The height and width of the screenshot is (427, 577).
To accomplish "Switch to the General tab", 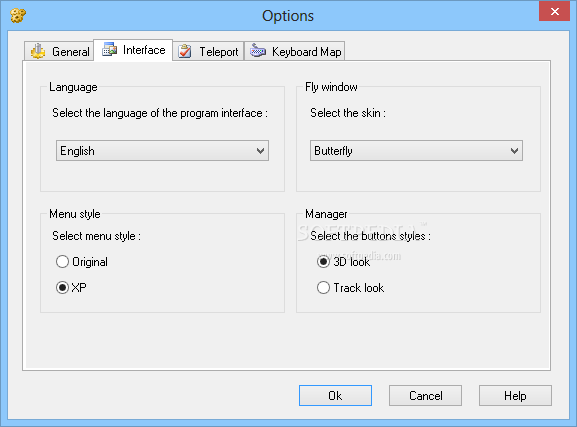I will pos(59,51).
